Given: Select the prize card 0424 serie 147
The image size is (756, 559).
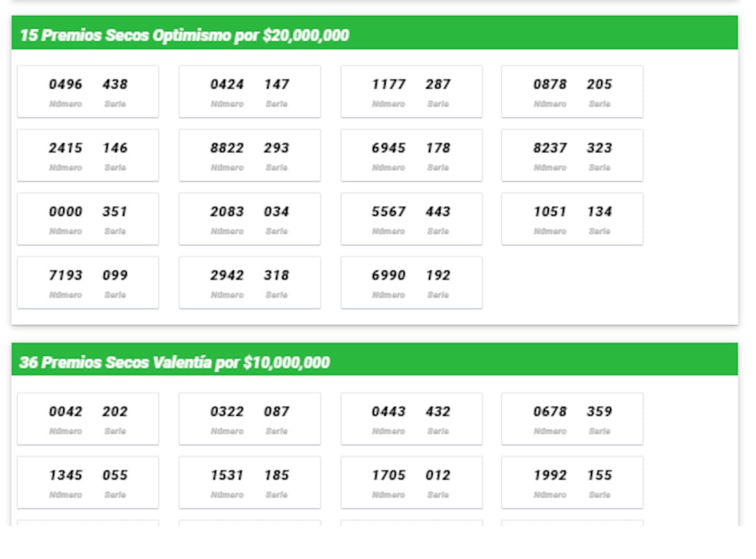Looking at the screenshot, I should 249,92.
